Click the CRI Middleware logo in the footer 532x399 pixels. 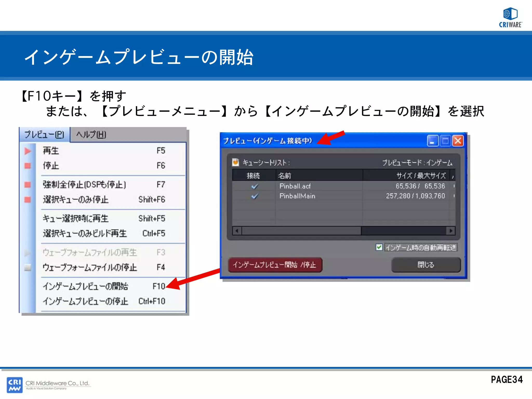pyautogui.click(x=15, y=385)
